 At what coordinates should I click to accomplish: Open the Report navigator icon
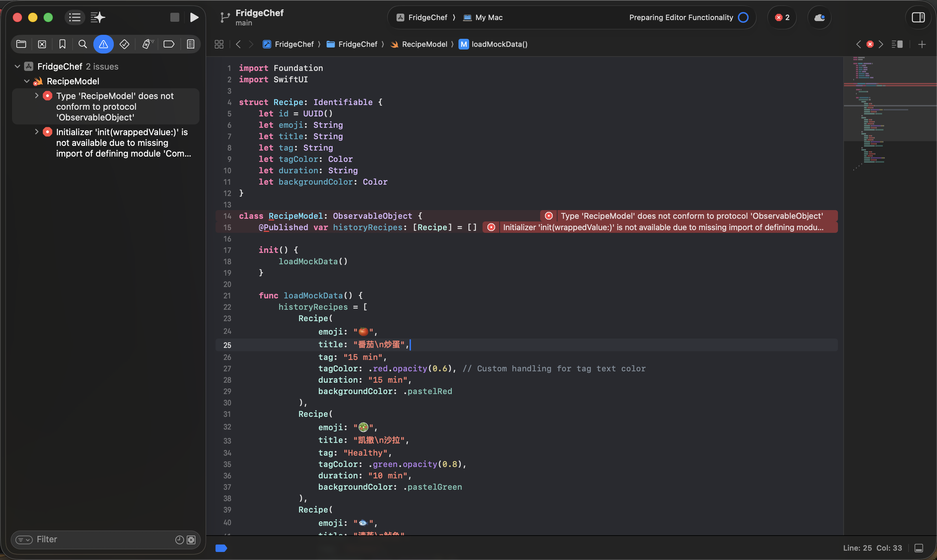coord(190,44)
